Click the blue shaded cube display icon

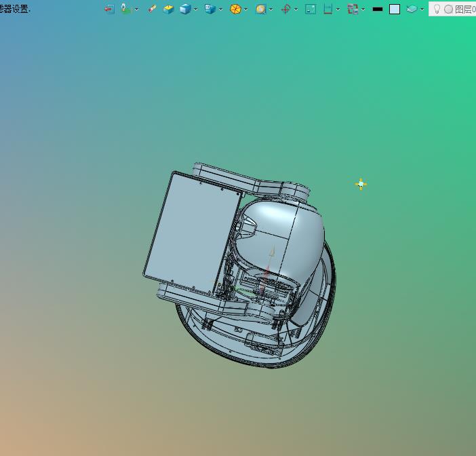[x=185, y=9]
